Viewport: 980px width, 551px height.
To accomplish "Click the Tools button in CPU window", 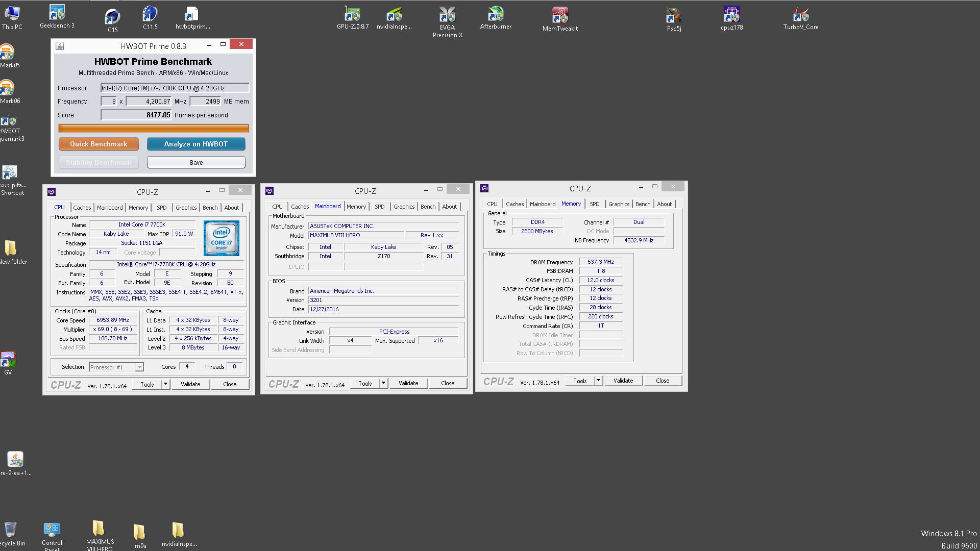I will [147, 384].
